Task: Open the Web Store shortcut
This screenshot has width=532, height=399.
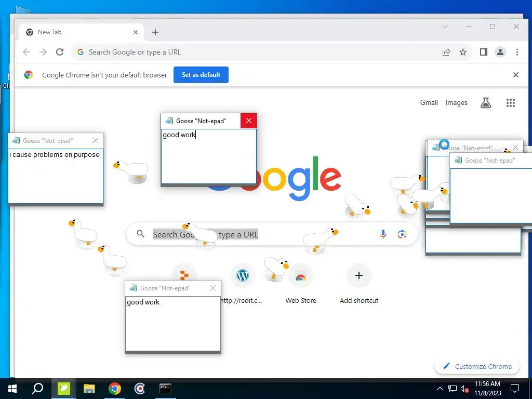Action: (x=301, y=283)
